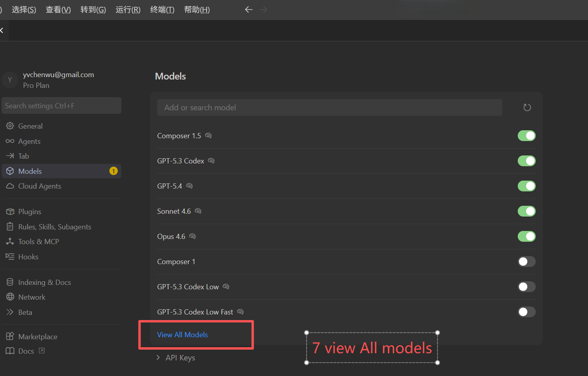Open Tools & MCP settings
This screenshot has width=588, height=376.
[x=38, y=241]
